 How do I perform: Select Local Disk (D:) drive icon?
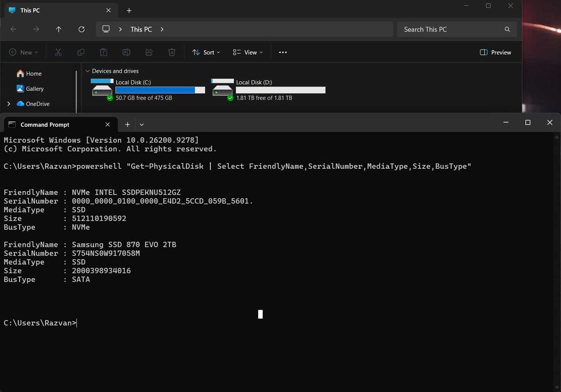(x=222, y=89)
